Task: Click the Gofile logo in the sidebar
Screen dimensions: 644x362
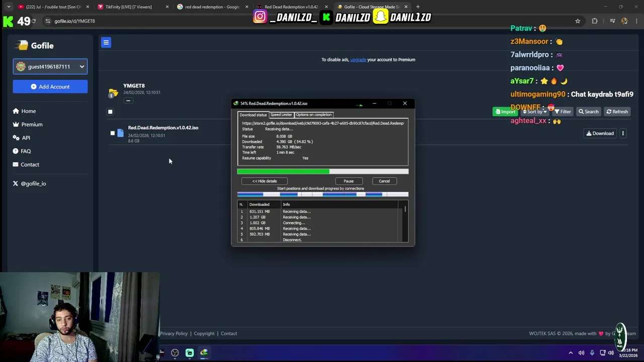Action: (x=35, y=46)
